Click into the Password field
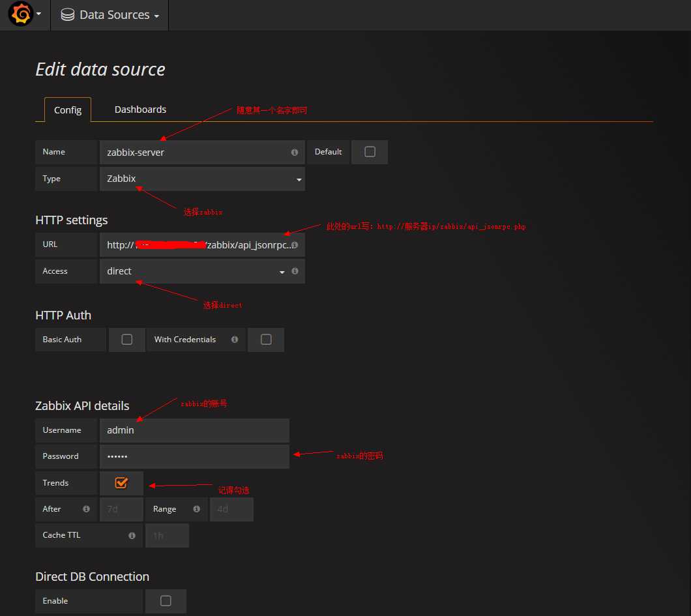691x616 pixels. [194, 456]
